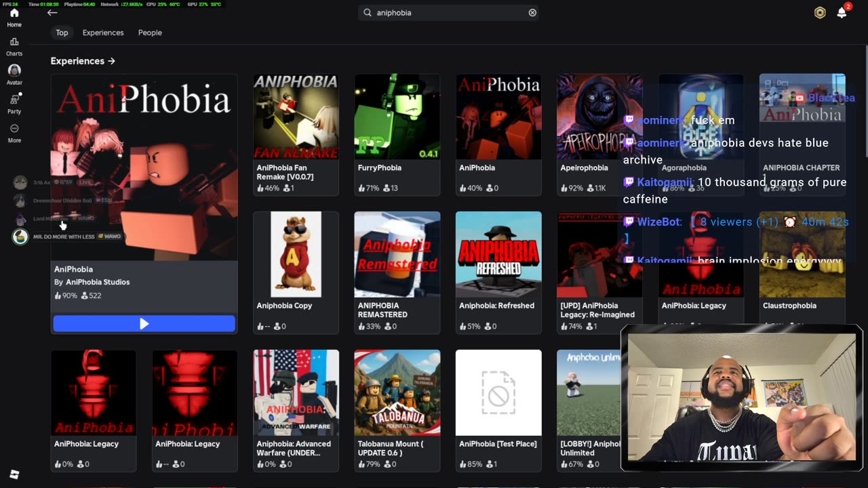Open AniPhobia Studios creator link
The image size is (868, 488).
pyautogui.click(x=98, y=282)
